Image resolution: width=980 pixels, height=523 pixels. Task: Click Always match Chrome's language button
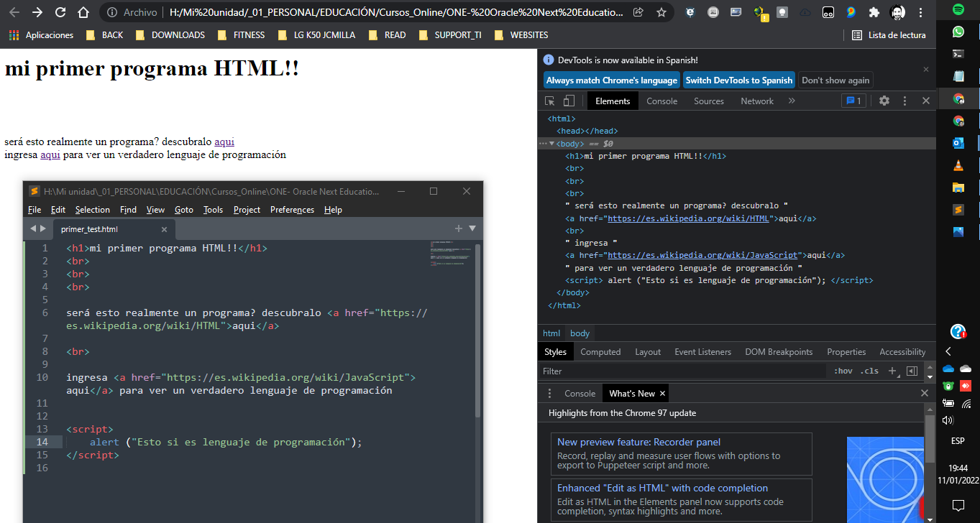click(x=612, y=80)
